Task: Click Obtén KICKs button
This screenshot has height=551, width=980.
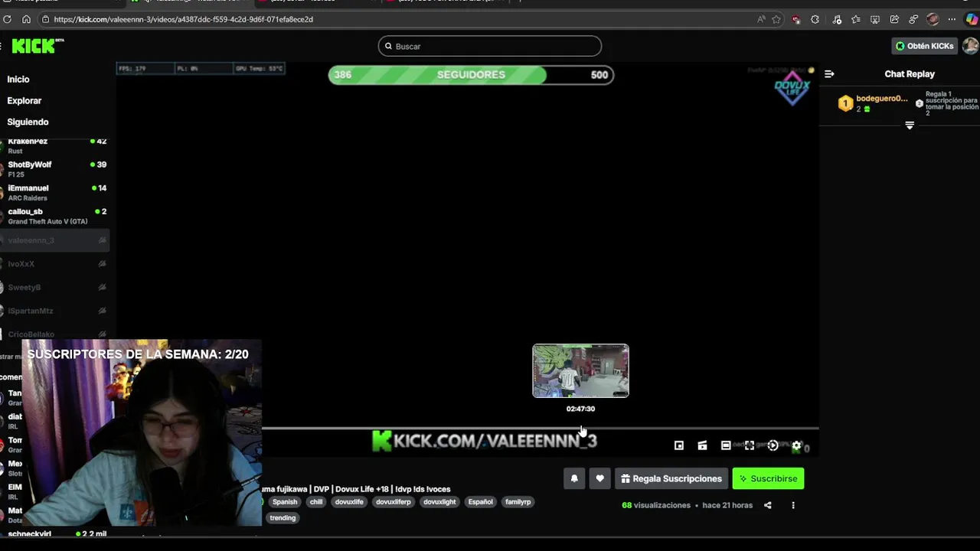Action: (924, 46)
